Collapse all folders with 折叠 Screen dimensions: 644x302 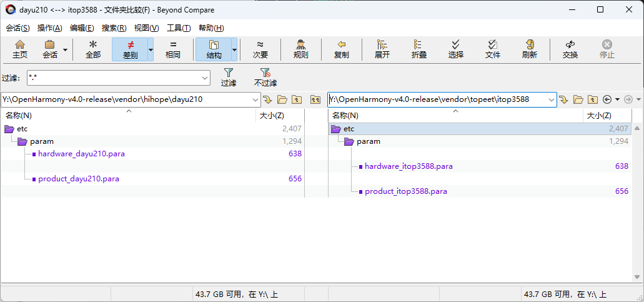(419, 49)
